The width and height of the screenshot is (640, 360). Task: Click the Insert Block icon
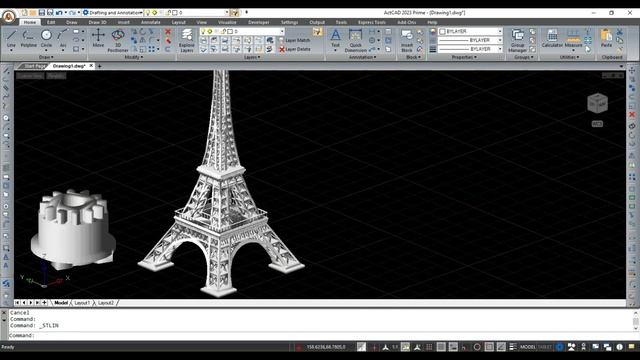coord(407,40)
